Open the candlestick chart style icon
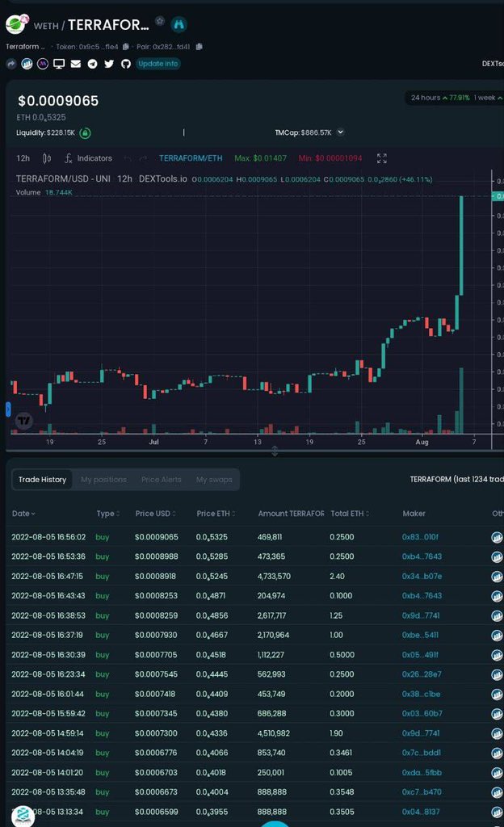 click(47, 158)
